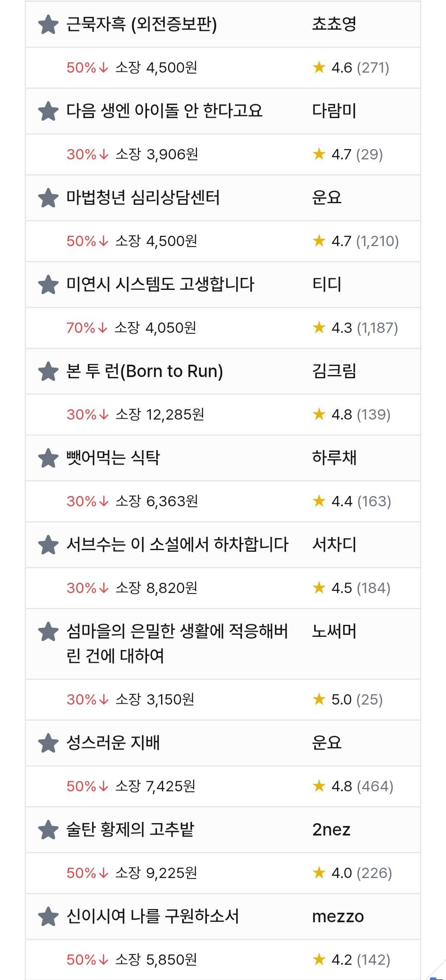
Task: Select author name 김크림
Action: click(334, 371)
